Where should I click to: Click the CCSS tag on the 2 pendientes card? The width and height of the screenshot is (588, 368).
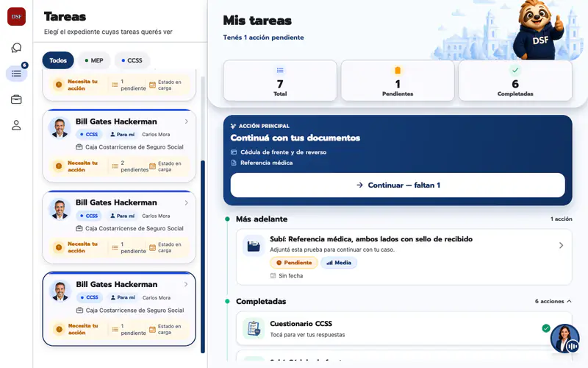click(89, 134)
